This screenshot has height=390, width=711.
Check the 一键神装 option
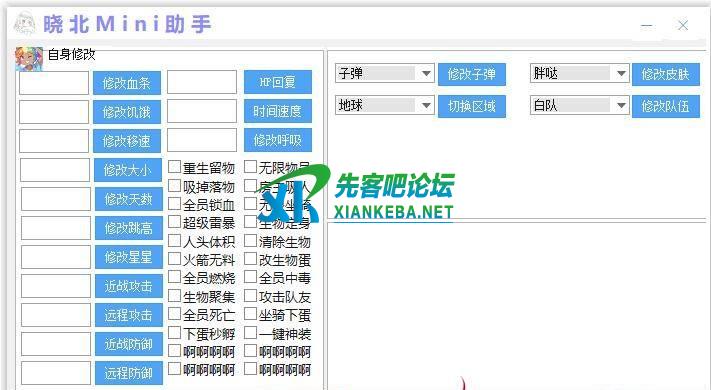(251, 333)
